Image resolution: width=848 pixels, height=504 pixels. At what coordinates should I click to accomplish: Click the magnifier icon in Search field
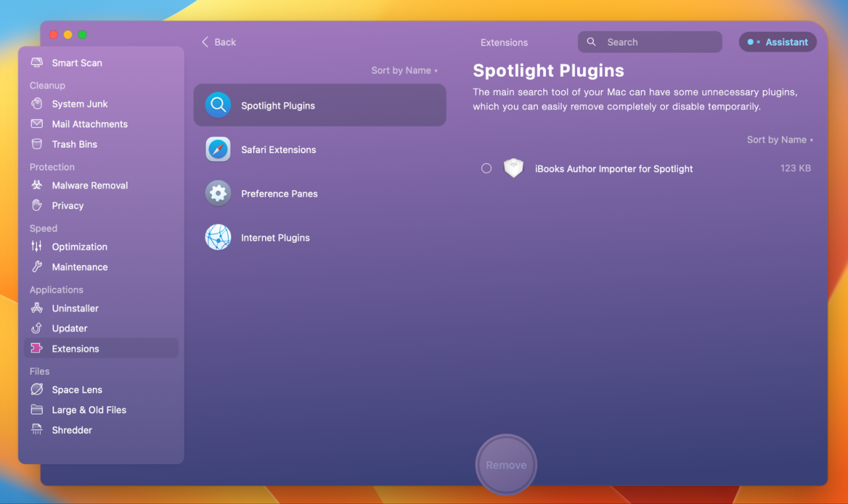pyautogui.click(x=591, y=42)
